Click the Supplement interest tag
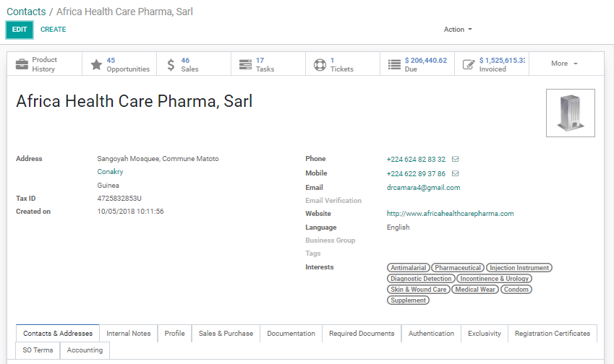The width and height of the screenshot is (614, 364). [x=408, y=300]
